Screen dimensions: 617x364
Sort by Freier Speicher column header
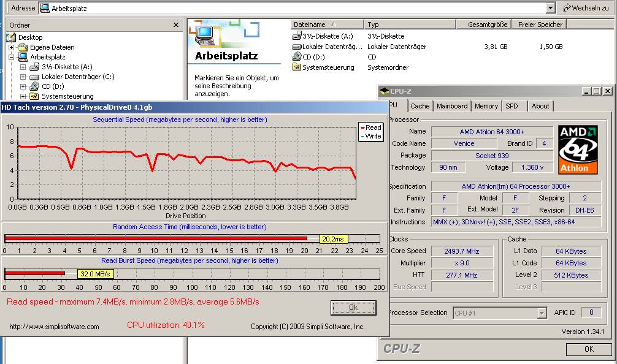(538, 25)
